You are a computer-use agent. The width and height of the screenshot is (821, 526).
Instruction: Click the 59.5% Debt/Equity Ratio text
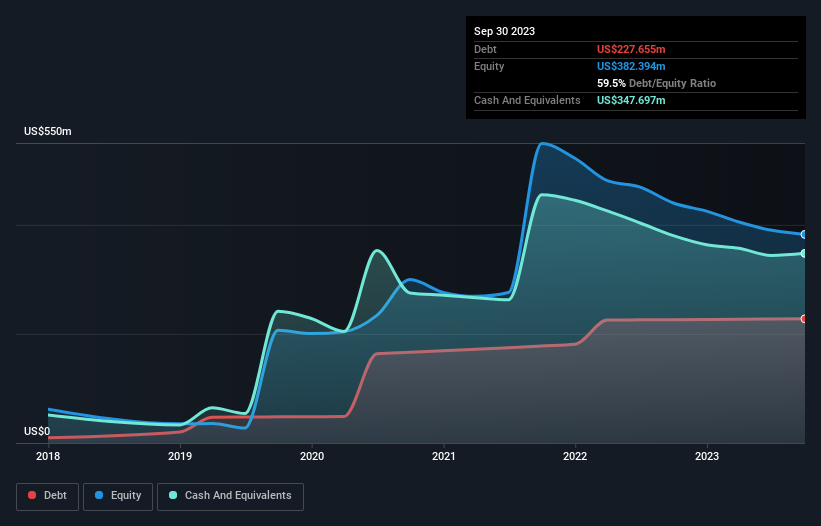[x=656, y=83]
